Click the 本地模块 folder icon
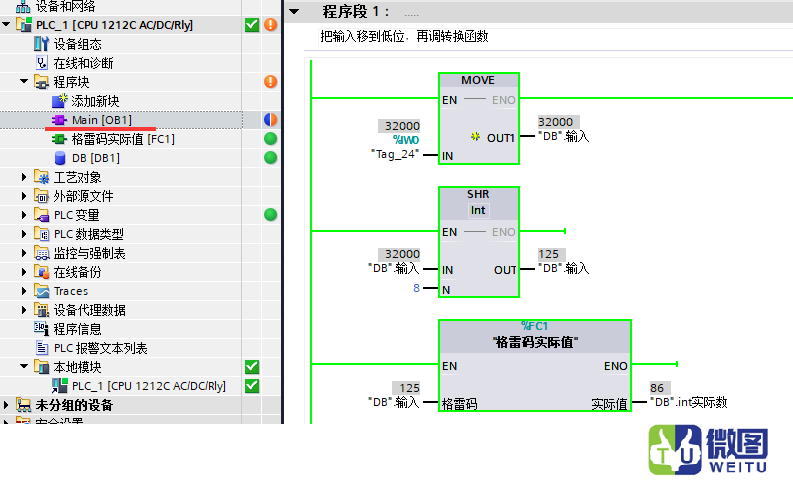 [41, 367]
